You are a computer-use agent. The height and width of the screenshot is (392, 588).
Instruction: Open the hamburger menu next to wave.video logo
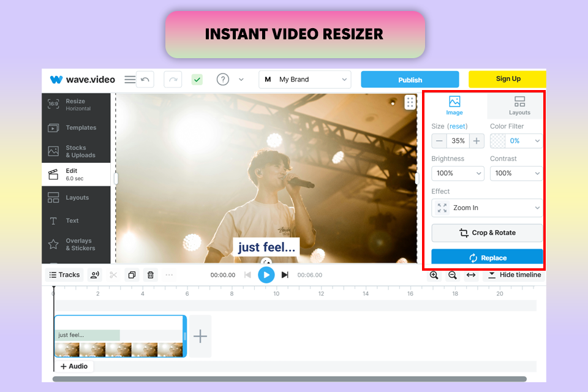130,80
